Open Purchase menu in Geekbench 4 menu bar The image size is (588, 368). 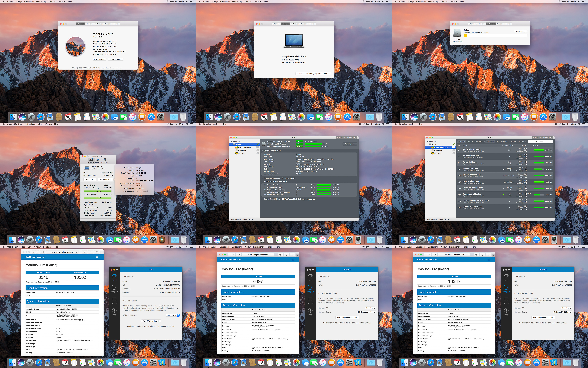coord(47,247)
